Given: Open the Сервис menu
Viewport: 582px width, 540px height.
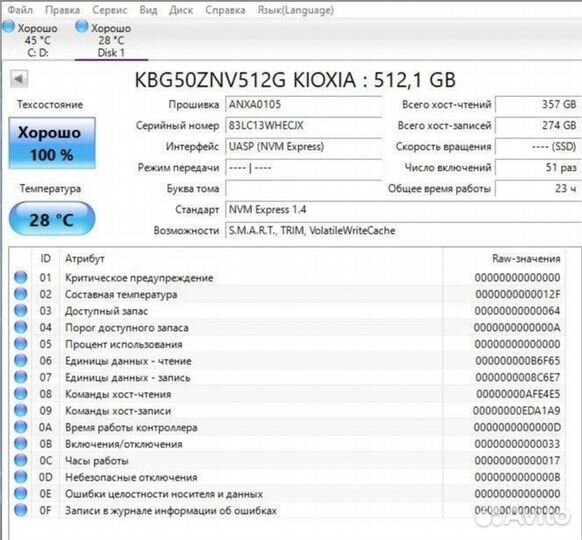Looking at the screenshot, I should [109, 10].
